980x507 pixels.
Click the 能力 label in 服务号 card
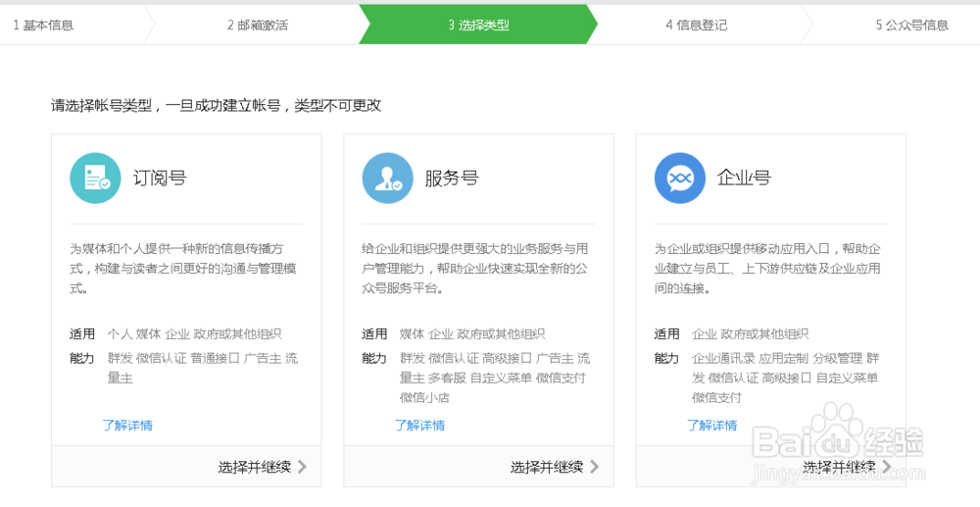coord(374,358)
